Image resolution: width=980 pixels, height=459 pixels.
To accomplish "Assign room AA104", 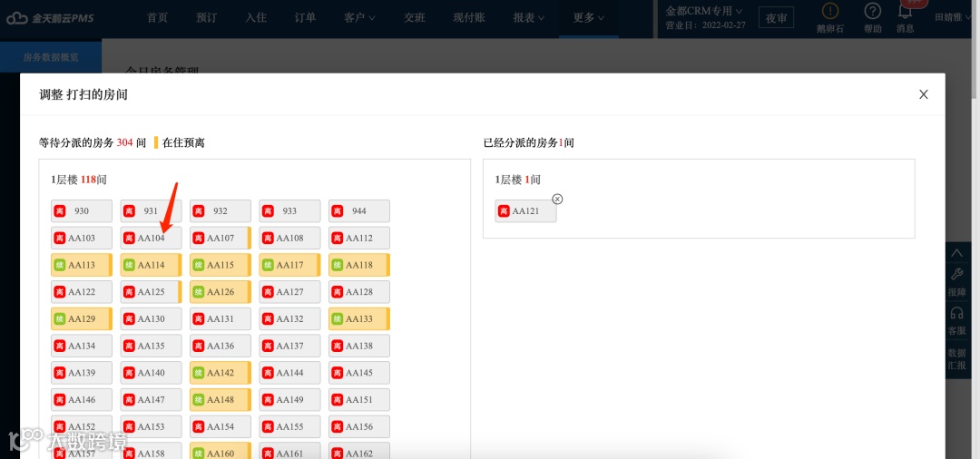I will click(152, 238).
